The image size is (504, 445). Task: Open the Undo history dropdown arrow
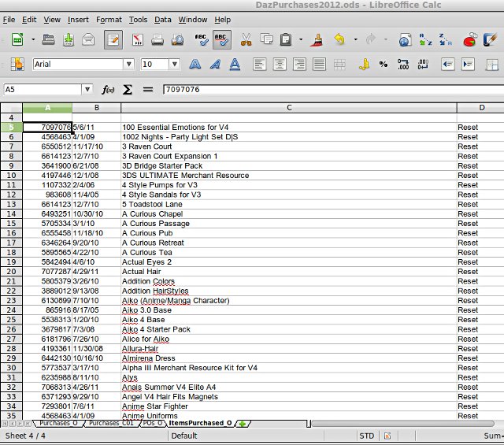355,40
